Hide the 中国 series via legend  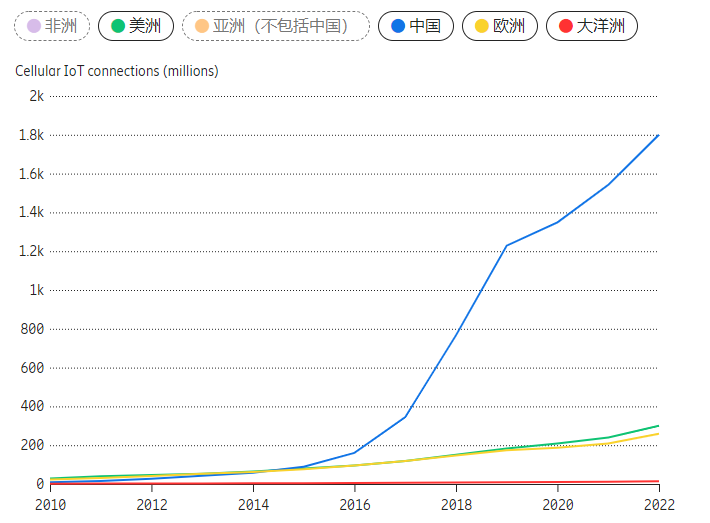(415, 26)
